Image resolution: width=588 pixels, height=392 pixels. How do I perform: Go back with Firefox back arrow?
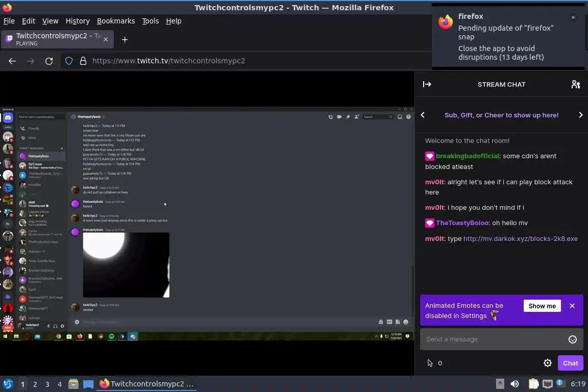coord(12,61)
